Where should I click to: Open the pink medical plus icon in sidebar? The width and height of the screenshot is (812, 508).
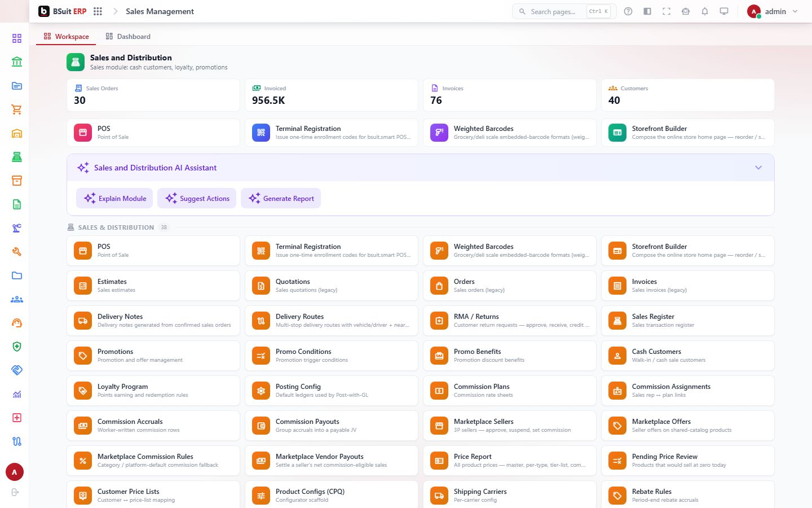[x=17, y=418]
